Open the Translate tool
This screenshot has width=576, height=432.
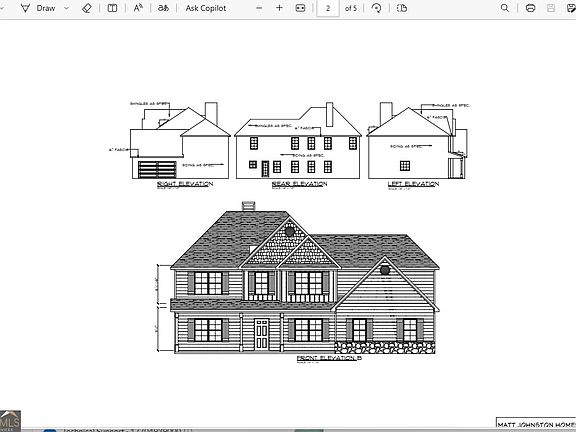click(163, 8)
